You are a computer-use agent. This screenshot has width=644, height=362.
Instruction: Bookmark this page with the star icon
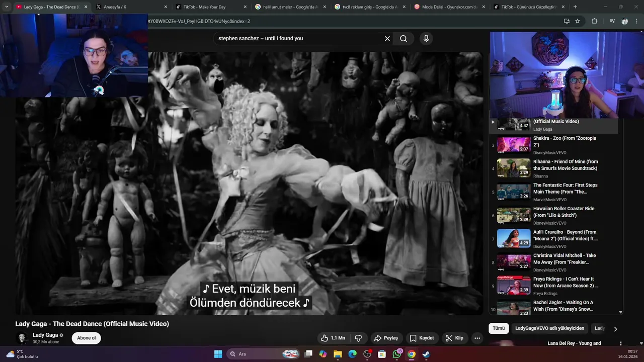[578, 21]
